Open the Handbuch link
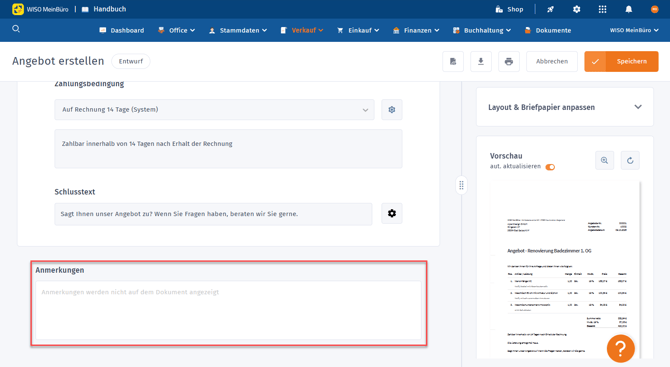The height and width of the screenshot is (367, 670). (104, 9)
